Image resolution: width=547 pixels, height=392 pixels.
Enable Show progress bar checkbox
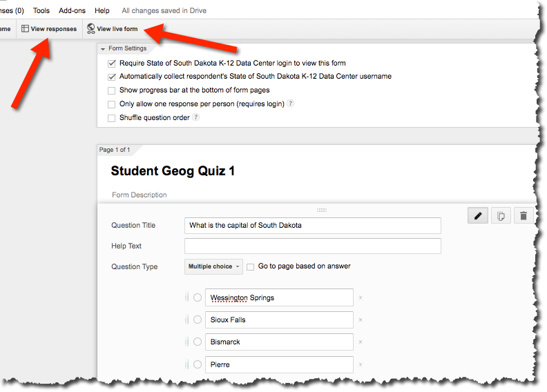point(112,90)
